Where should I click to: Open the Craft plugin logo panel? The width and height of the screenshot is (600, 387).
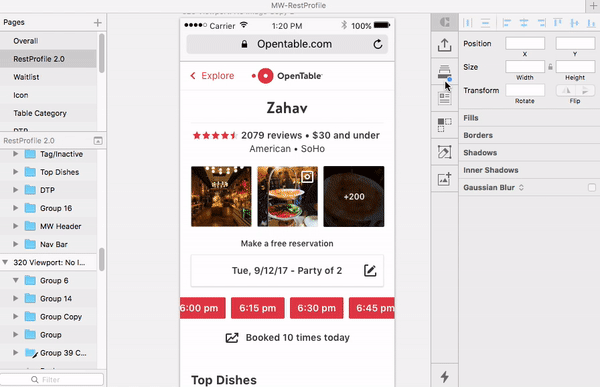pos(445,22)
